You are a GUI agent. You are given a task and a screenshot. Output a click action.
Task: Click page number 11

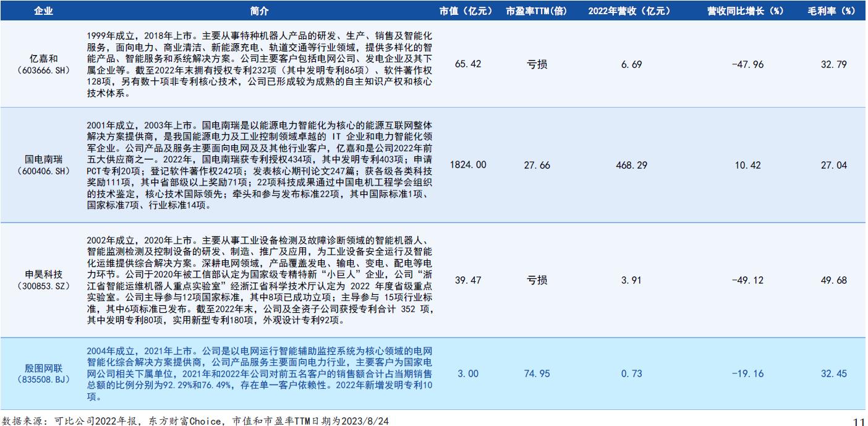tap(858, 421)
